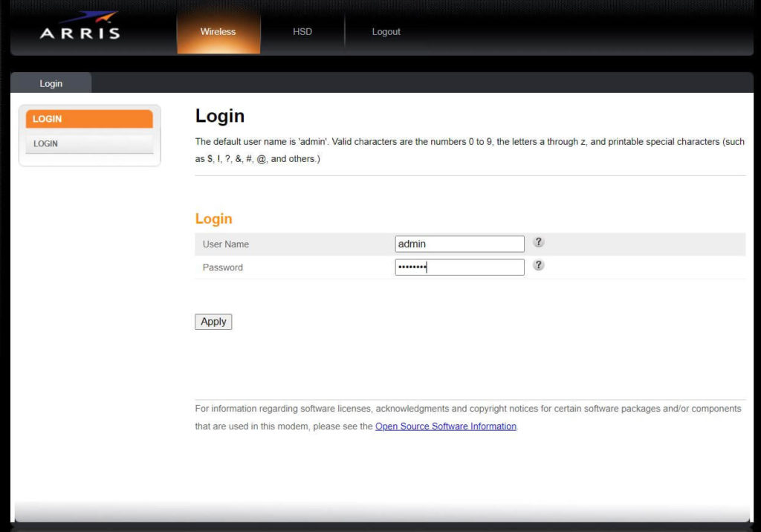Image resolution: width=761 pixels, height=532 pixels.
Task: Click the default user name description text
Action: click(470, 149)
